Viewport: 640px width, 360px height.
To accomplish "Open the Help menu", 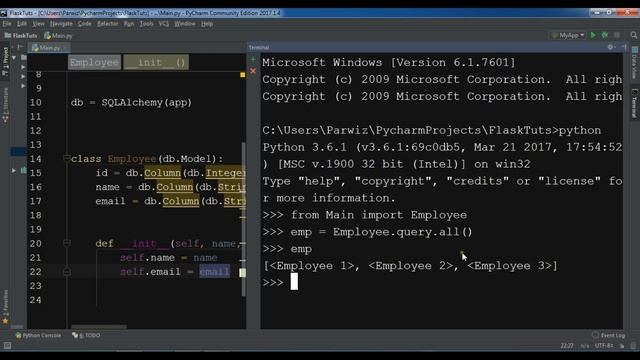I will pos(207,24).
